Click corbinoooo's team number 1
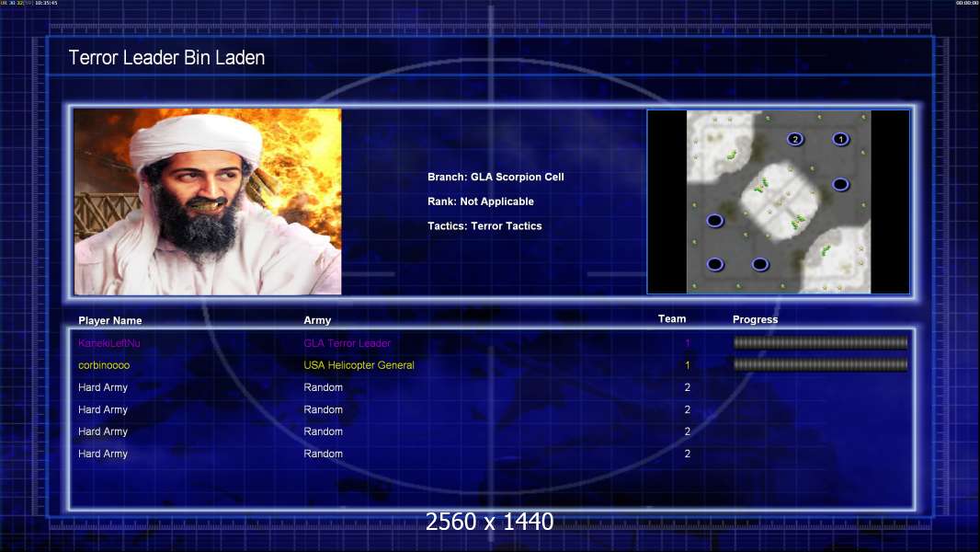Screen dimensions: 980x552 coord(687,365)
